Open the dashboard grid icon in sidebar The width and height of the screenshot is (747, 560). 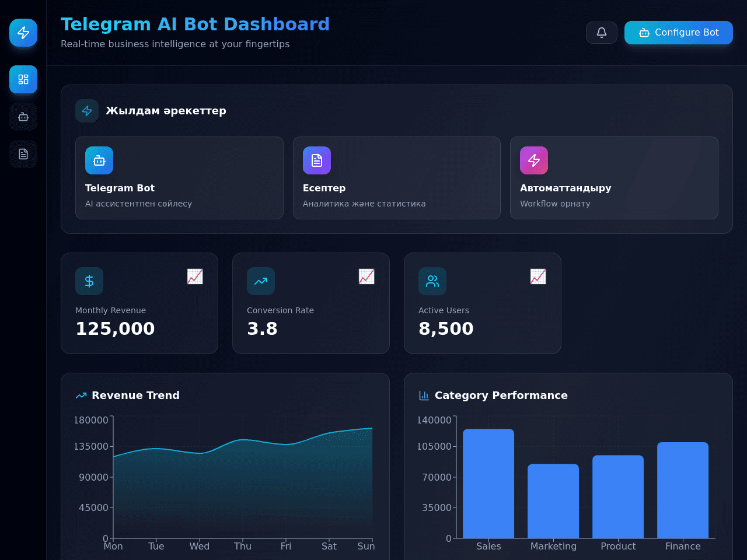coord(23,79)
